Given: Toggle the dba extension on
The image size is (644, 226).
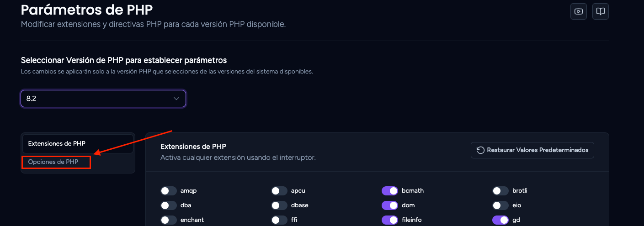Looking at the screenshot, I should click(x=169, y=205).
